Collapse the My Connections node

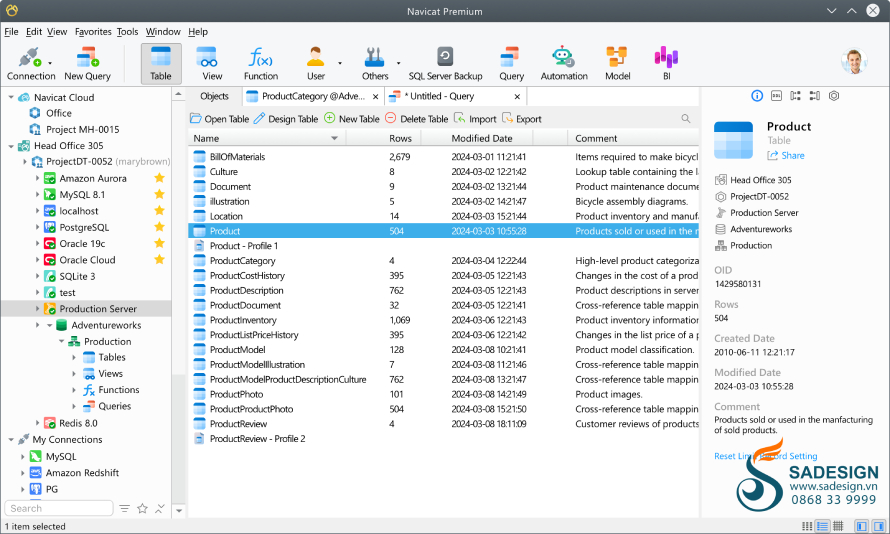11,439
